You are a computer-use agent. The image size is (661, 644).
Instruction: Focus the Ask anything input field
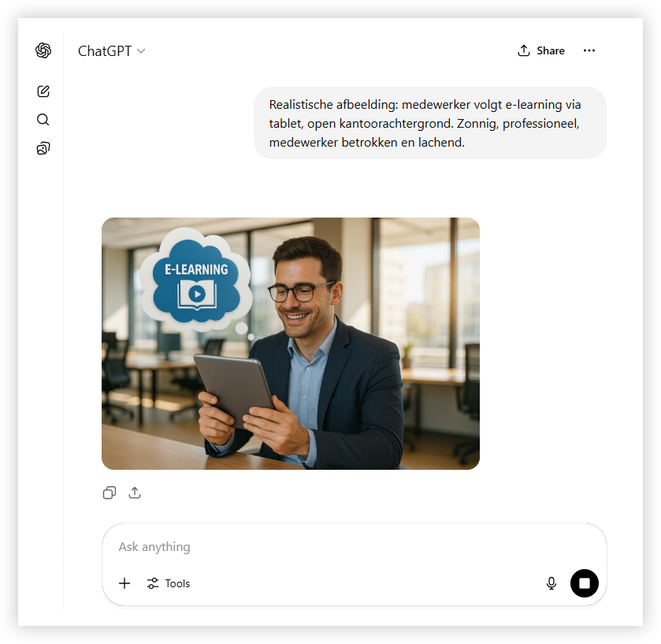pos(354,546)
